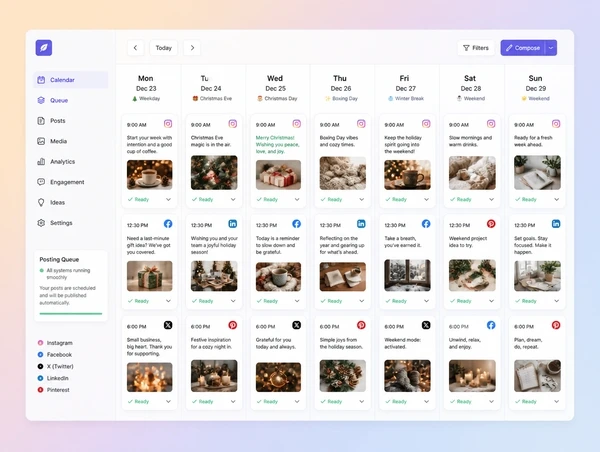Click the purple leaf app logo
600x452 pixels.
coord(44,48)
